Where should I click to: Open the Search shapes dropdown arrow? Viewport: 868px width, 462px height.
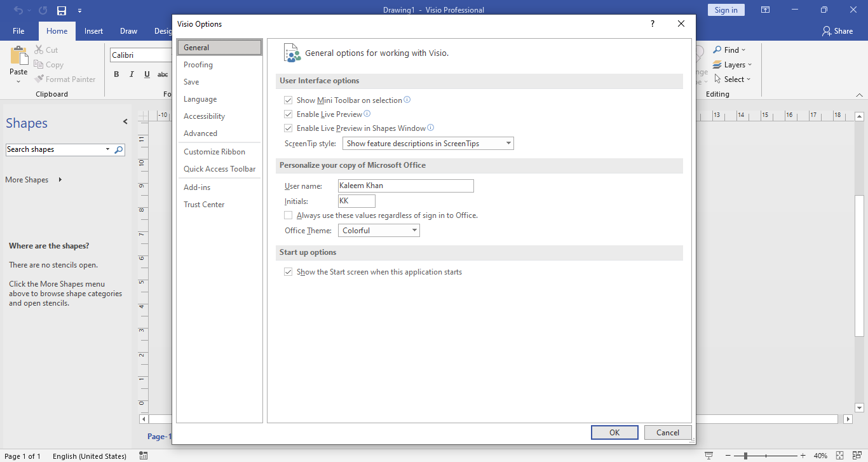[x=107, y=150]
